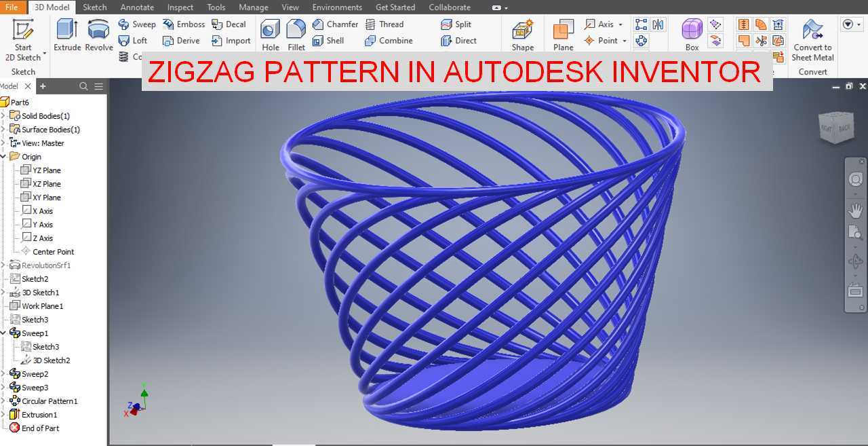Search the model browser
The width and height of the screenshot is (868, 446).
pyautogui.click(x=83, y=86)
